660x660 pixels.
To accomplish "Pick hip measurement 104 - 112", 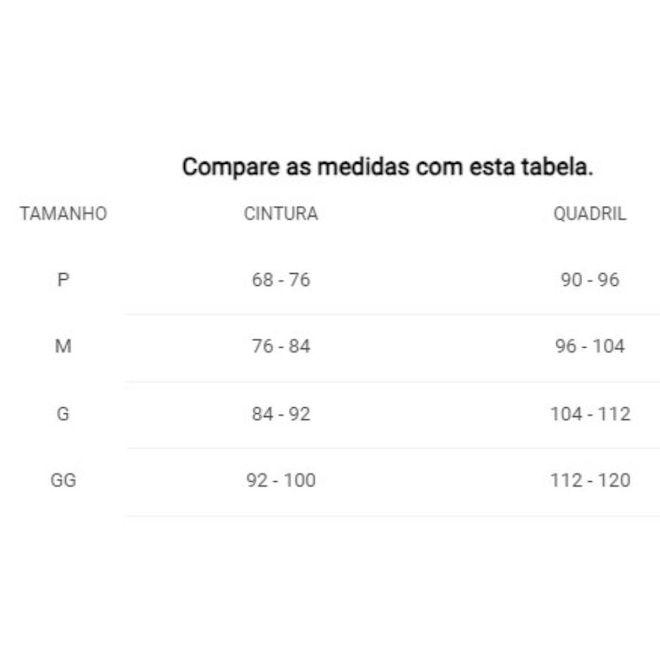I will [x=590, y=414].
